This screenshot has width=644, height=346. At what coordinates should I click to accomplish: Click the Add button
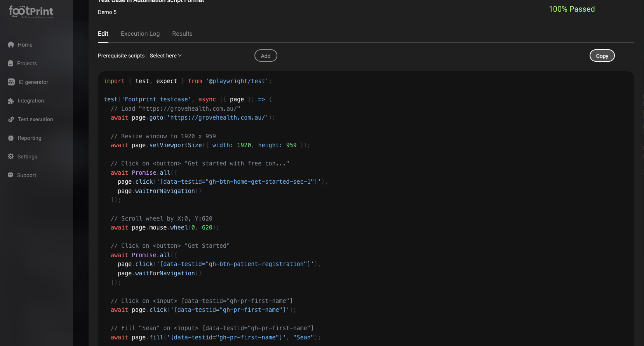pyautogui.click(x=266, y=56)
